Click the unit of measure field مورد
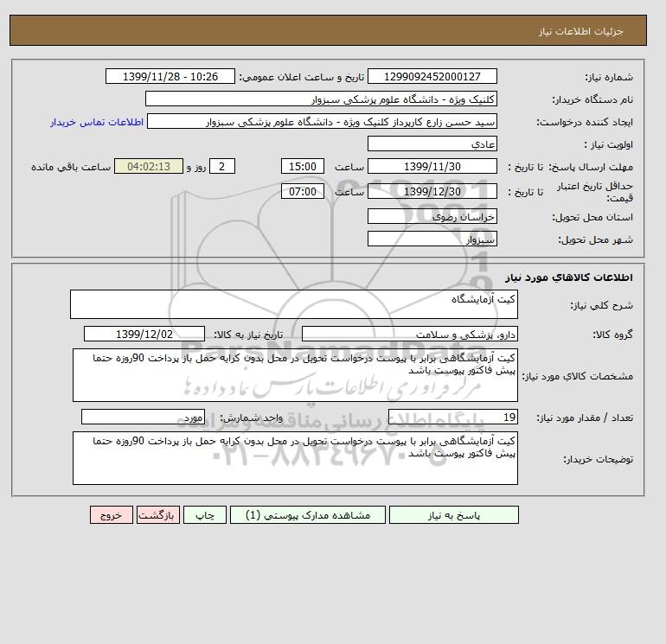The width and height of the screenshot is (666, 644). [143, 417]
